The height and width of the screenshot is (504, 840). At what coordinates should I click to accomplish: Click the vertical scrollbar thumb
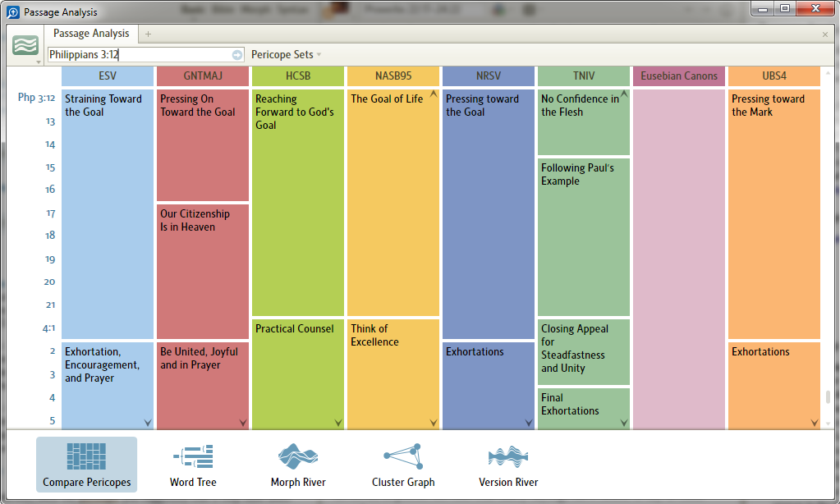(829, 396)
